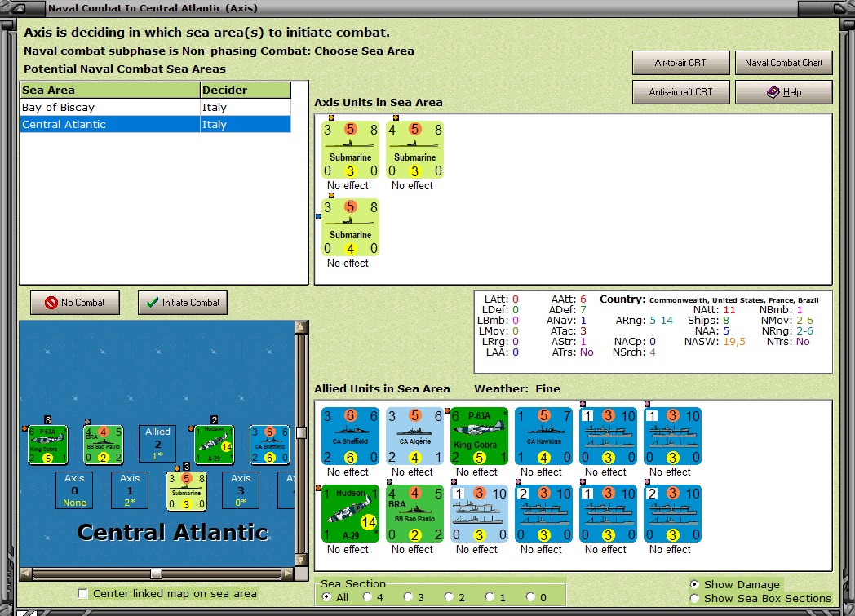
Task: Click the green Initiate Combat checkmark icon
Action: 153,302
